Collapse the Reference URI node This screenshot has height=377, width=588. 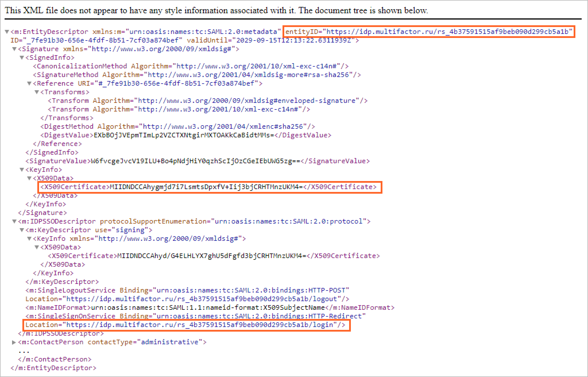click(x=29, y=84)
